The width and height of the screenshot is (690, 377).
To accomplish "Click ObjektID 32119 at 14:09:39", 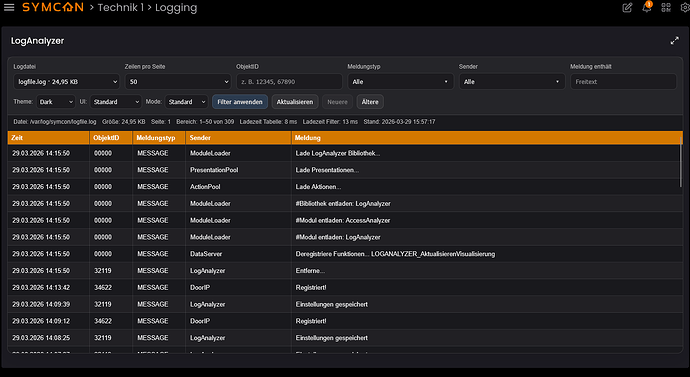I will [x=103, y=304].
